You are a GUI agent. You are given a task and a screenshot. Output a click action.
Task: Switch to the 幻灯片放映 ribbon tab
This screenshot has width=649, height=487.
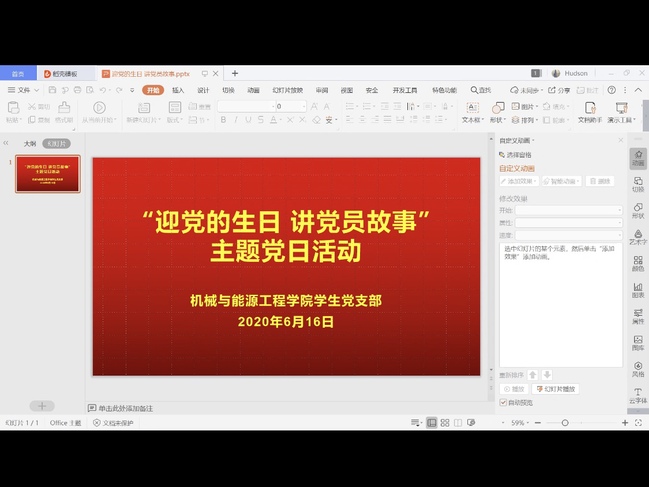tap(288, 90)
